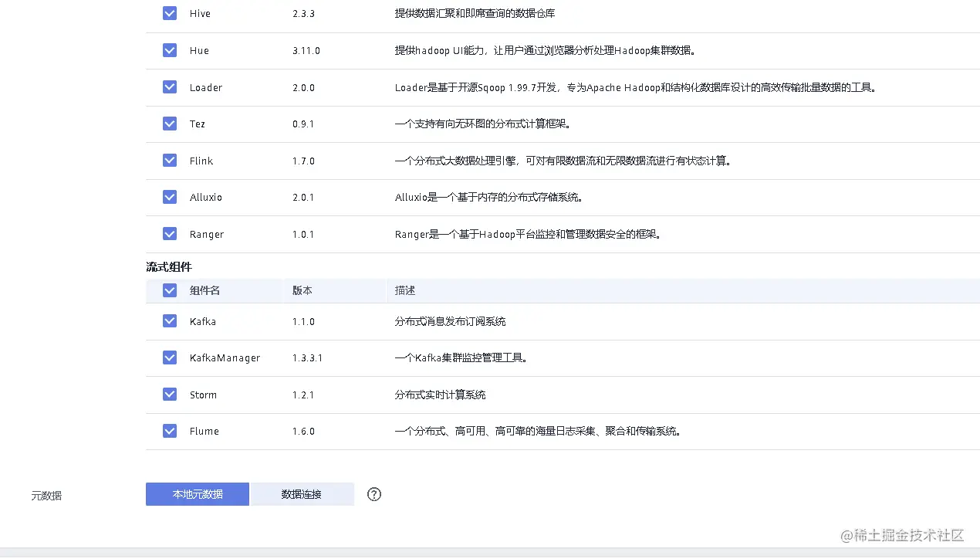Click the 版本 column header
Viewport: 980px width, 559px height.
coord(302,290)
